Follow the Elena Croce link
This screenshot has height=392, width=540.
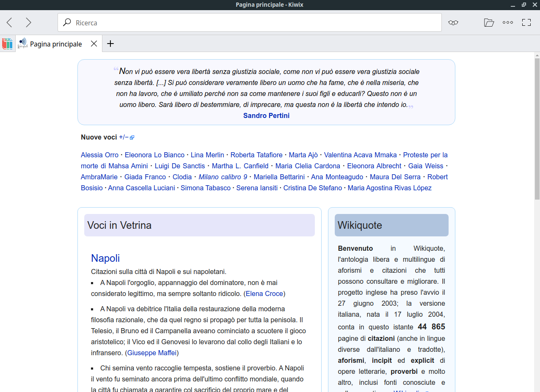point(264,293)
